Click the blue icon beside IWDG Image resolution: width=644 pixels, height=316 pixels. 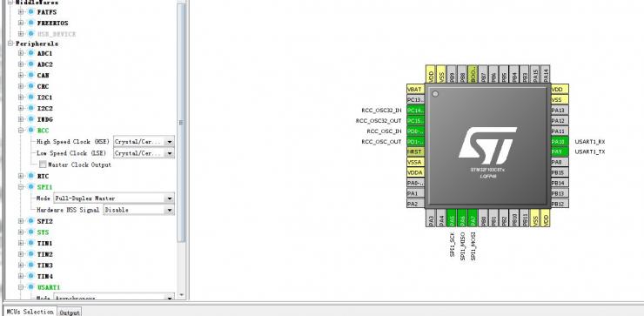pos(30,119)
